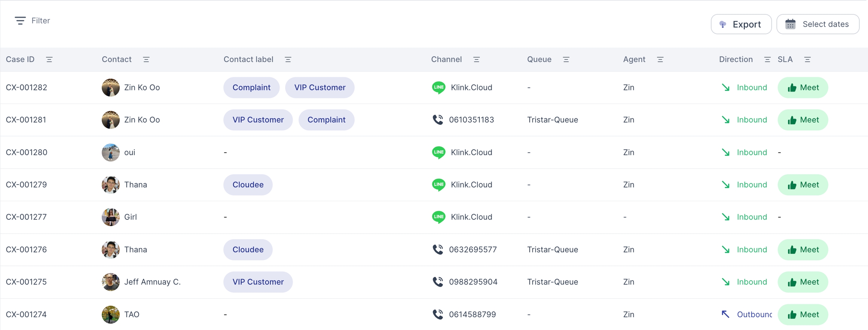Open Contact column filter menu
Image resolution: width=868 pixels, height=330 pixels.
(146, 60)
